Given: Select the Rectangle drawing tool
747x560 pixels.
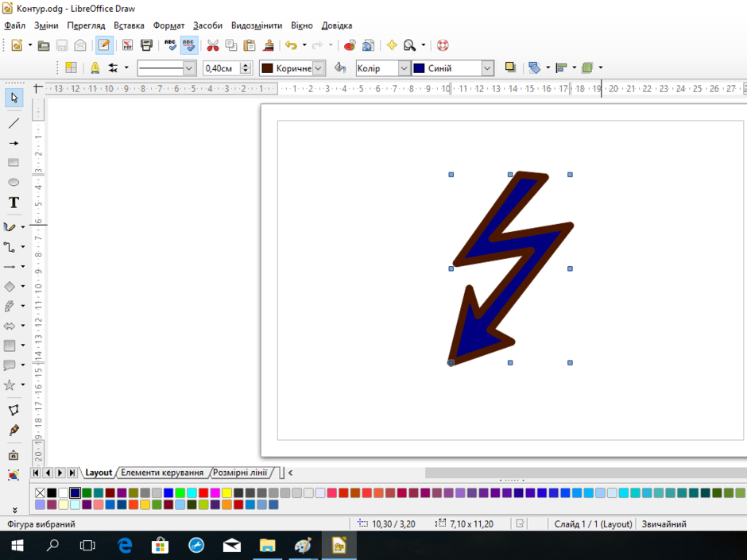Looking at the screenshot, I should 14,162.
